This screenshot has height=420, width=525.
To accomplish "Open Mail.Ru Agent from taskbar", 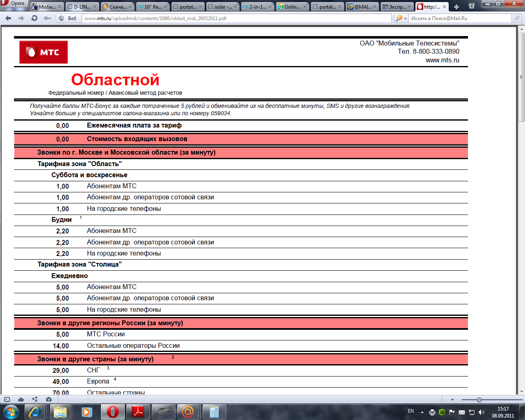I will pos(188,412).
